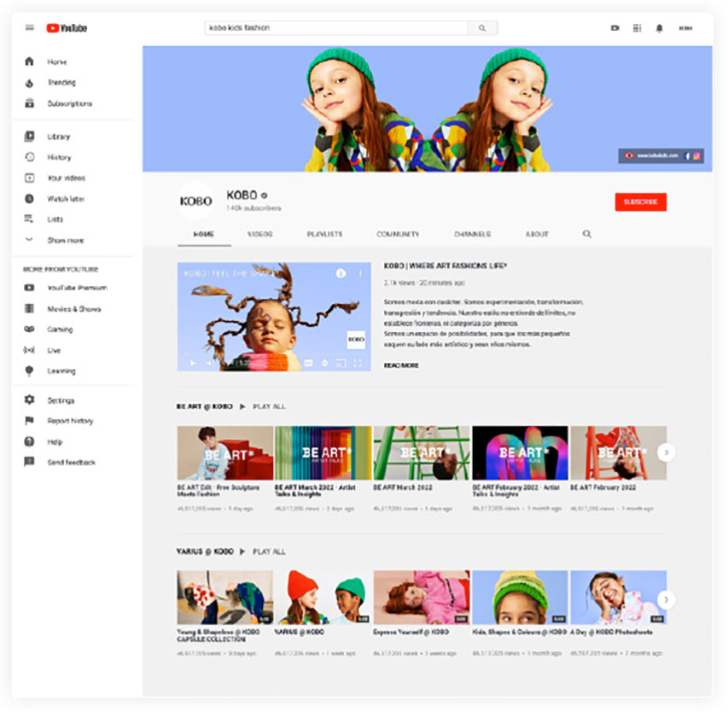Open BE ART February 2022 Artist Talks thumbnail

click(x=520, y=452)
